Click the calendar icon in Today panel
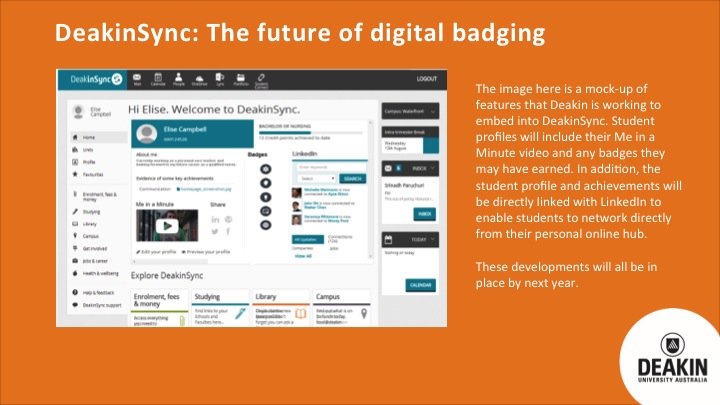 [388, 240]
